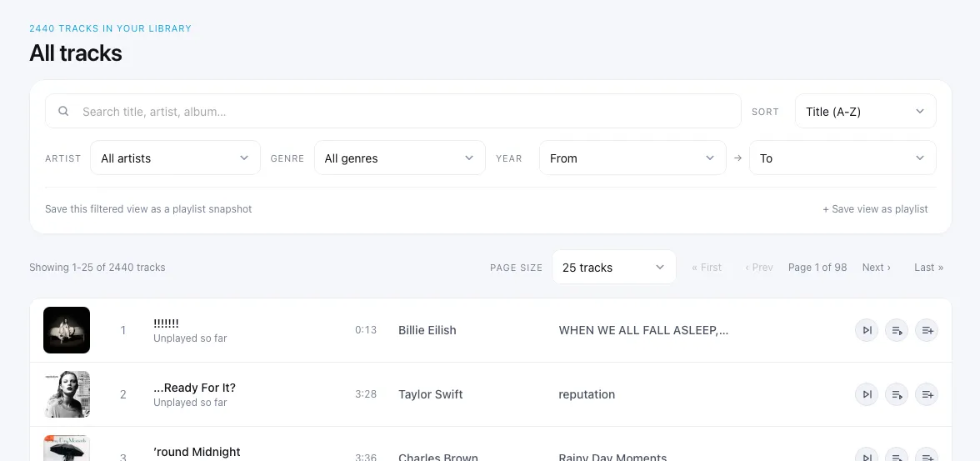The image size is (980, 461).
Task: Expand the All genres dropdown
Action: 399,158
